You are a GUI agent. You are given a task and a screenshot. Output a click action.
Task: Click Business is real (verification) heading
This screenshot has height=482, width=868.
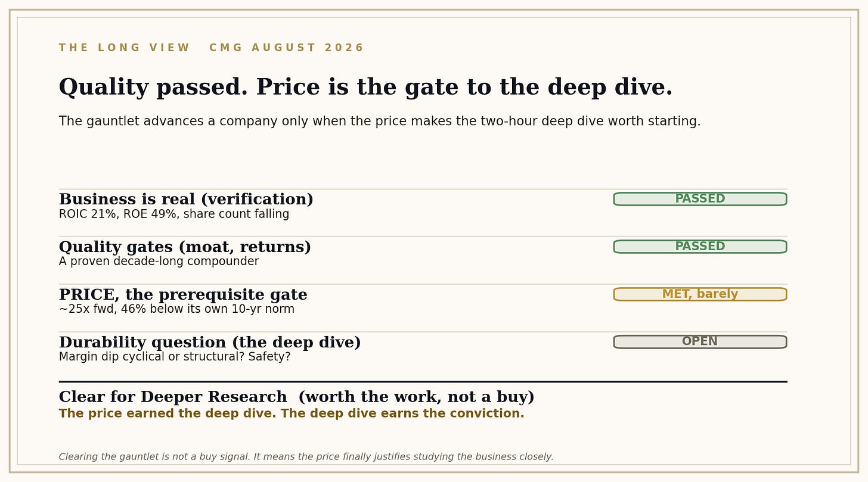tap(186, 200)
